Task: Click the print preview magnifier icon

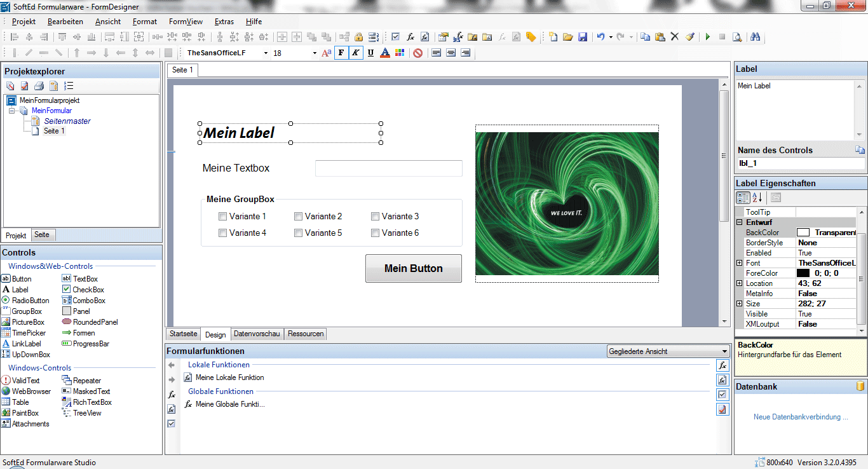Action: [737, 37]
